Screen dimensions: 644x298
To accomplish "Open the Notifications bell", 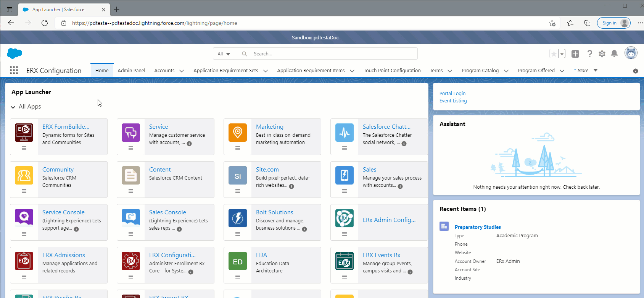I will pyautogui.click(x=614, y=54).
